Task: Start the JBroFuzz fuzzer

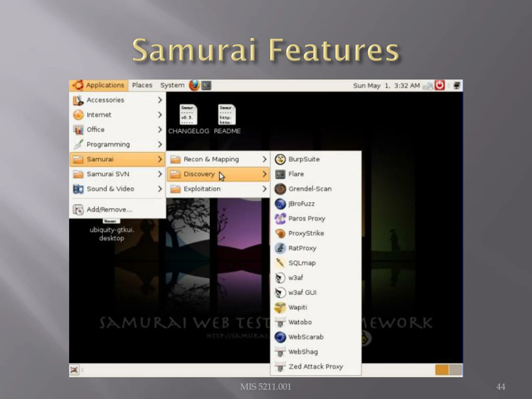Action: [x=315, y=204]
